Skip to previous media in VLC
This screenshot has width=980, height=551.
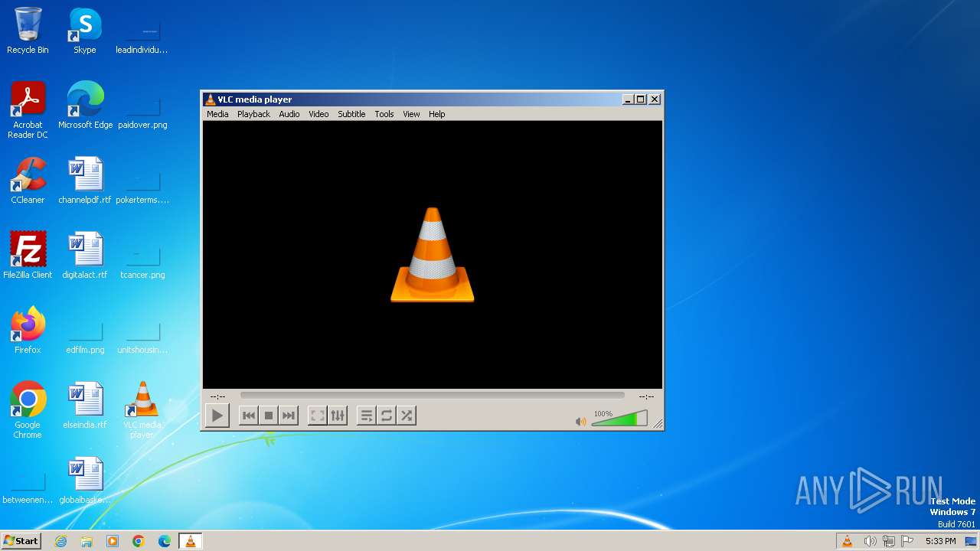point(249,416)
